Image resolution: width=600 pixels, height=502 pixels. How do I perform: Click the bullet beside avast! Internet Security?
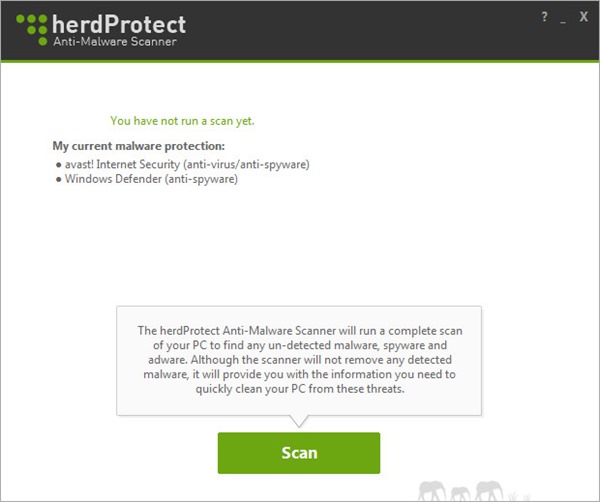pyautogui.click(x=59, y=165)
